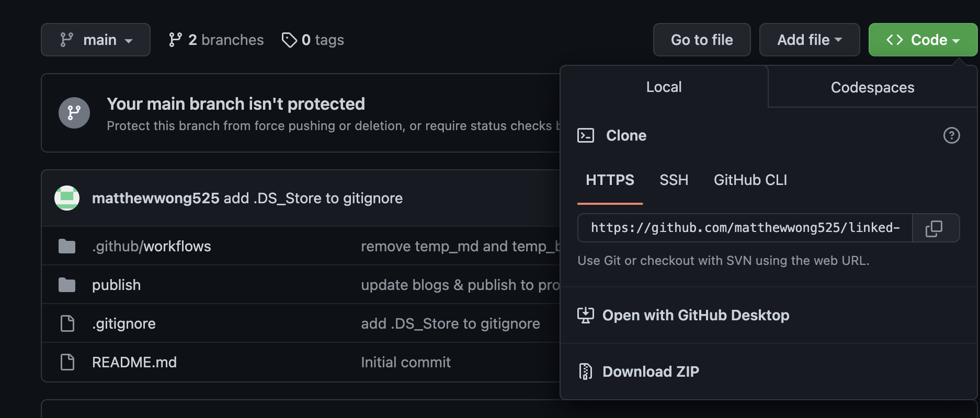Screen dimensions: 980x418
Task: Open the 0 tags link
Action: click(313, 40)
